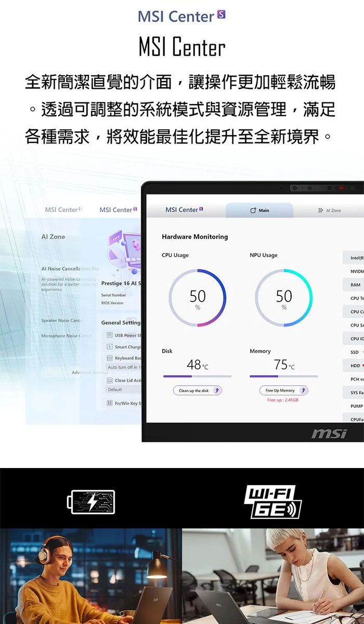Viewport: 364px width, 624px height.
Task: Click the Memory progress bar
Action: 283,376
